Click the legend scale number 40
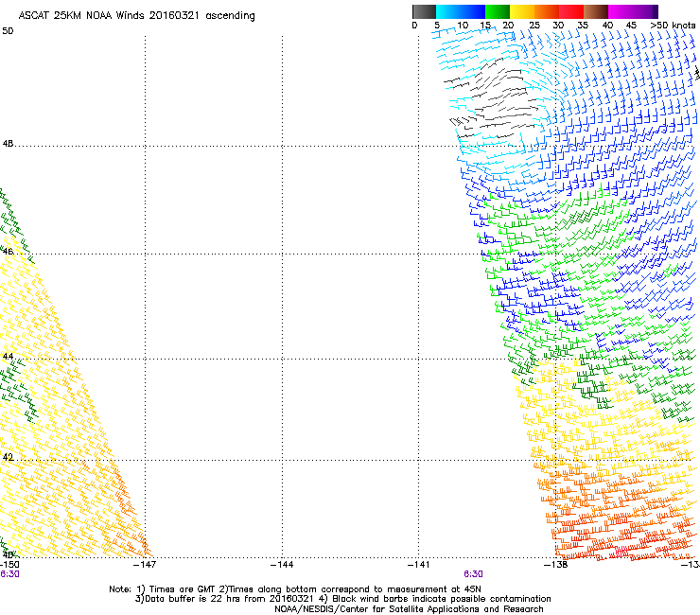Image resolution: width=700 pixels, height=615 pixels. coord(607,26)
